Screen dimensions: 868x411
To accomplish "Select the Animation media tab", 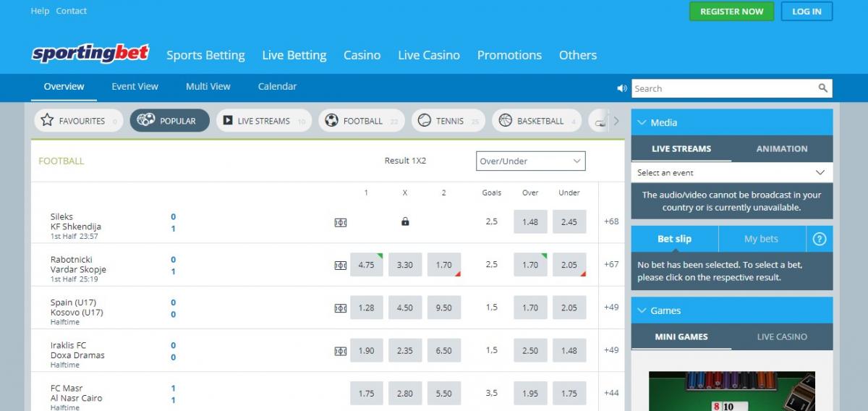I will click(782, 148).
